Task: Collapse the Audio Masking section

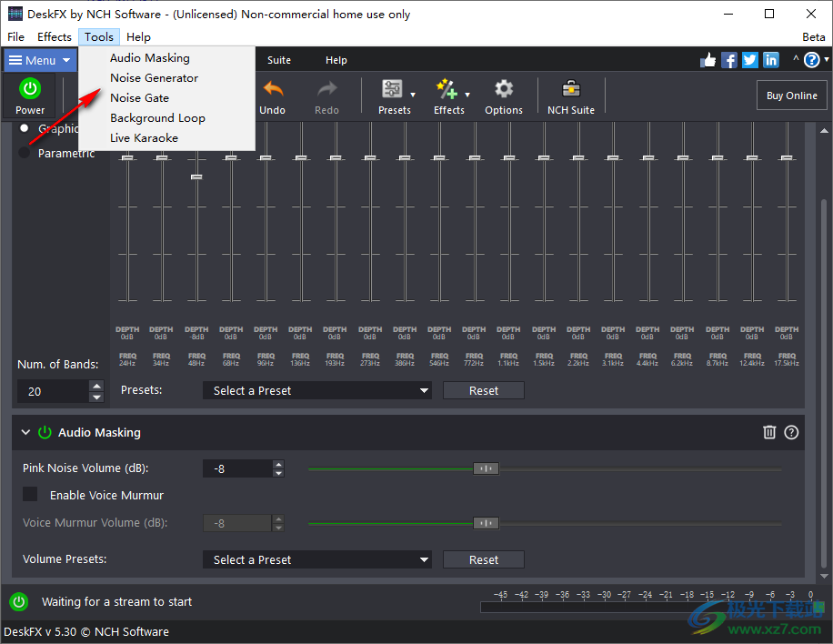Action: [25, 432]
